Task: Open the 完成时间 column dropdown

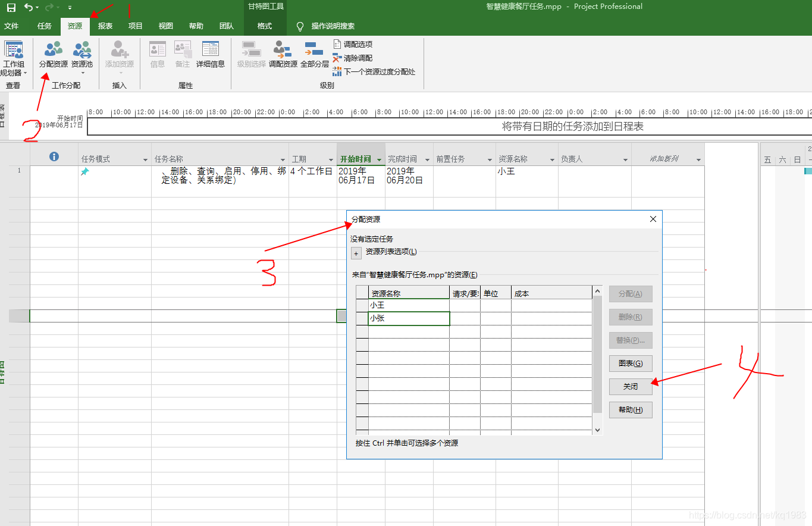Action: pos(428,159)
